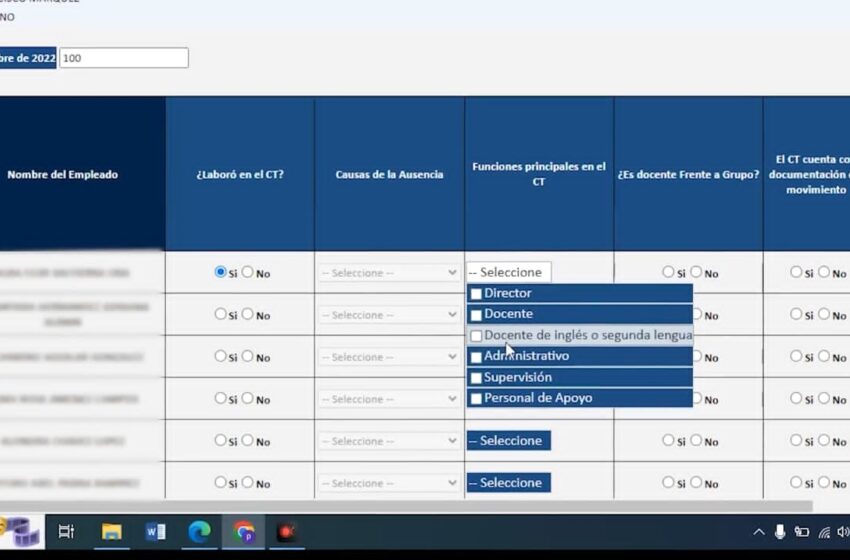Open Task View from the taskbar
The height and width of the screenshot is (560, 850).
tap(66, 531)
